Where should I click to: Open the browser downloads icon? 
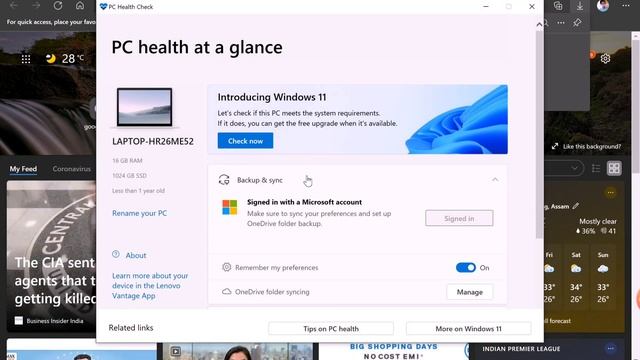(x=580, y=6)
